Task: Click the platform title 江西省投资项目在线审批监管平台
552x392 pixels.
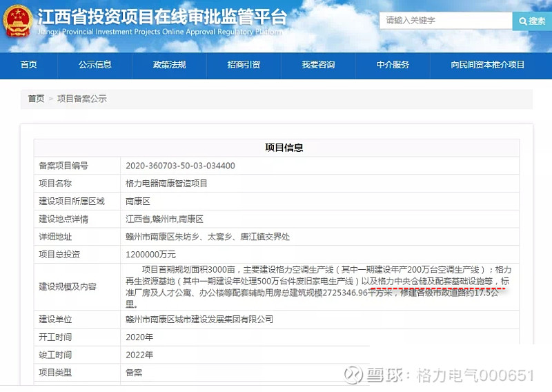Action: tap(162, 16)
